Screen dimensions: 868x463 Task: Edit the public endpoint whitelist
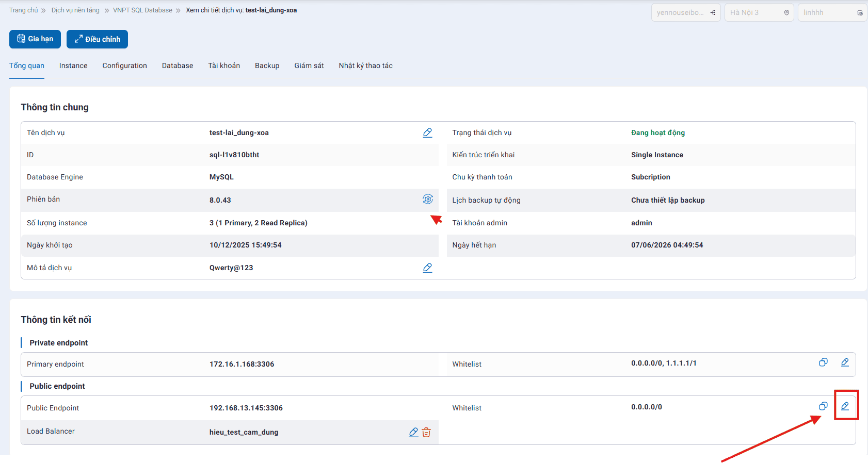click(845, 406)
